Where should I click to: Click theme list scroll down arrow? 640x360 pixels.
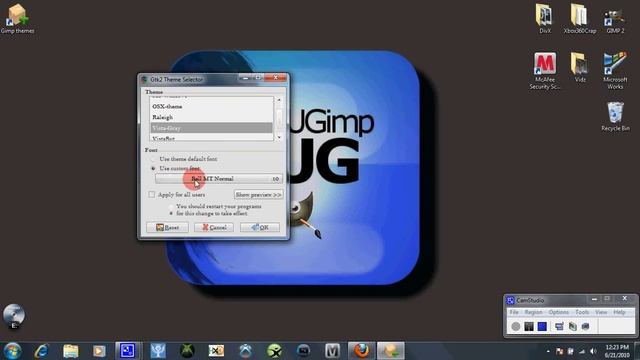[x=279, y=138]
